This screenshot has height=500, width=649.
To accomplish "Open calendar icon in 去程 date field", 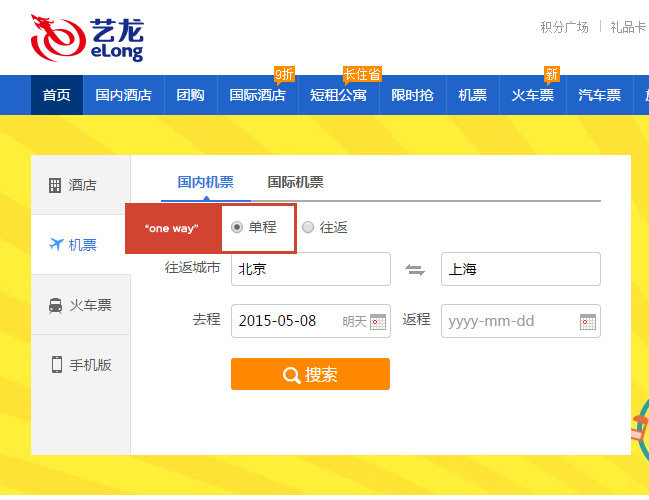I will tap(377, 322).
